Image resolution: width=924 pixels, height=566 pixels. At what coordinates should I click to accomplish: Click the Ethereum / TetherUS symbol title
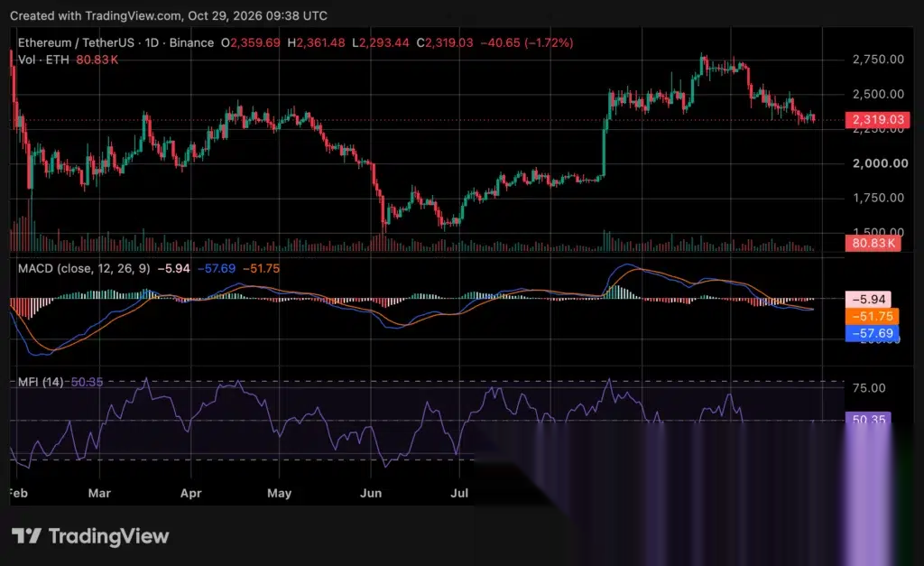tap(76, 42)
